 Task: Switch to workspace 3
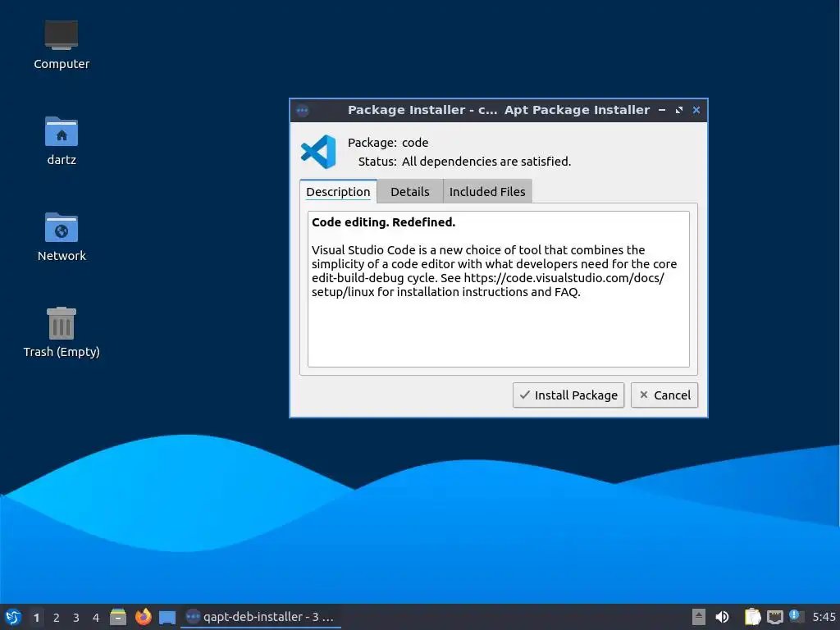click(76, 618)
